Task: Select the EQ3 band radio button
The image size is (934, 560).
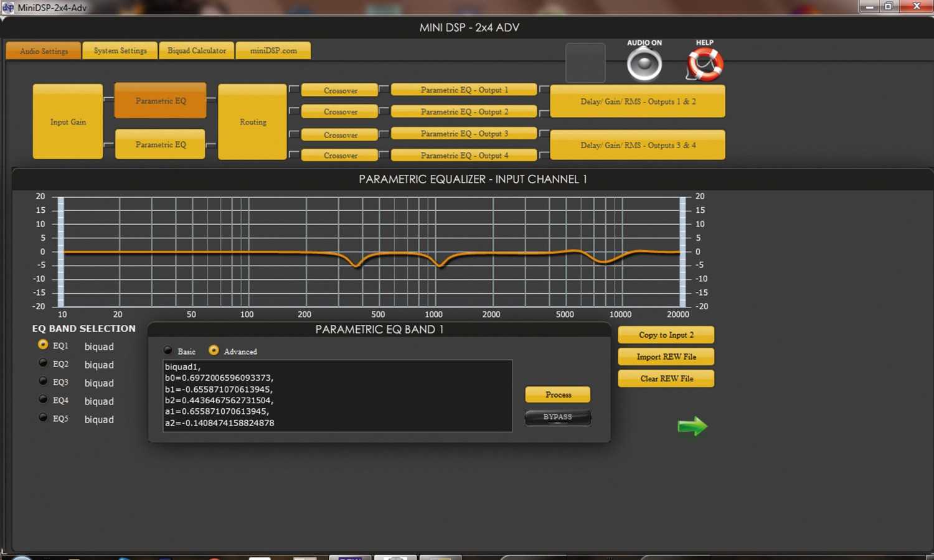Action: pos(43,381)
